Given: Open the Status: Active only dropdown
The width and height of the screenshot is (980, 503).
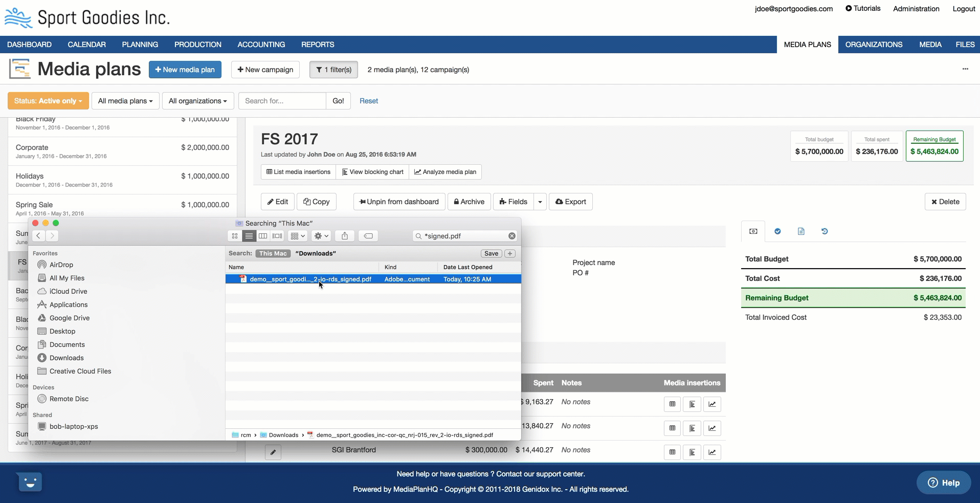Looking at the screenshot, I should (48, 101).
